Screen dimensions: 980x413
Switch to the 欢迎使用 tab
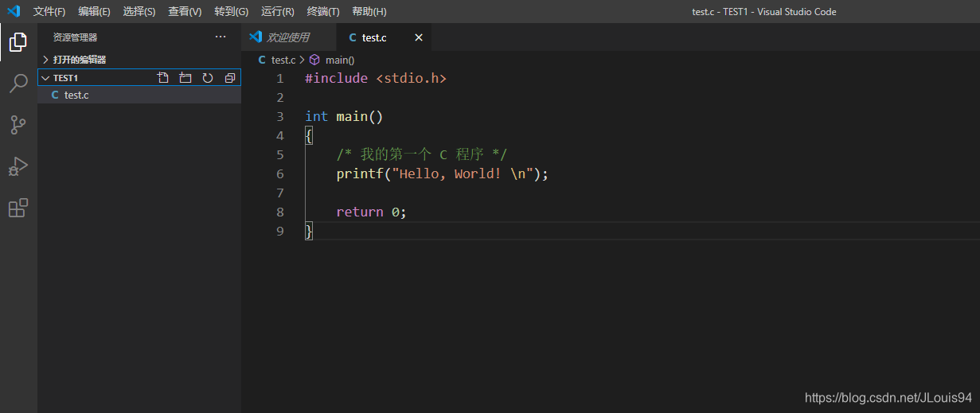(x=287, y=37)
